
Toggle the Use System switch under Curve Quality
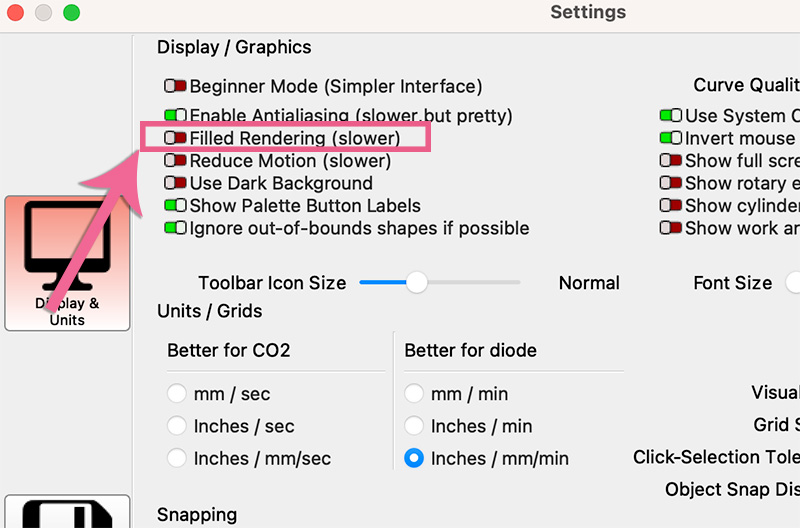point(671,116)
